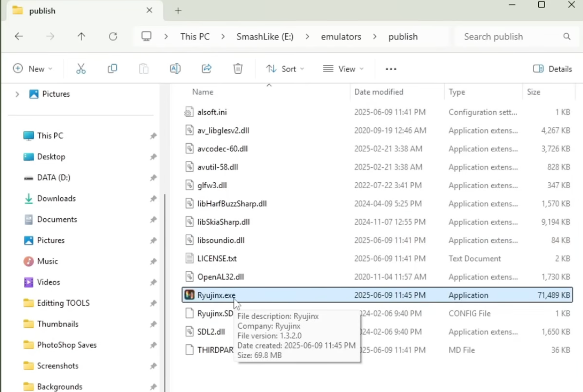Open the New dropdown menu

point(32,69)
